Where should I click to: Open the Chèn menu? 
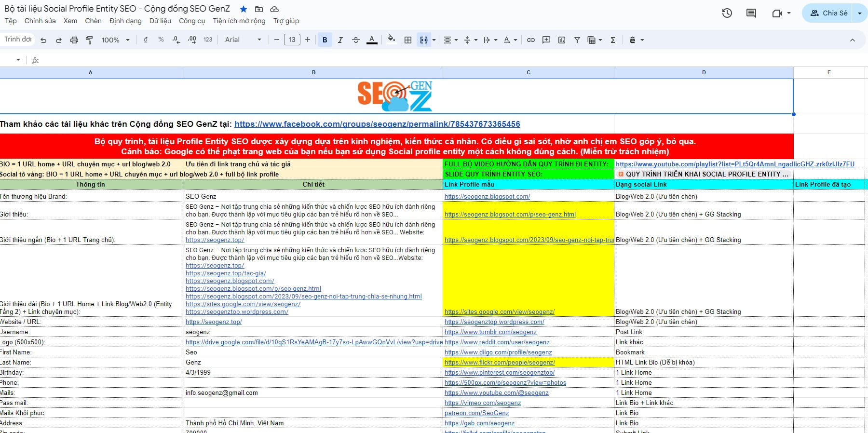(93, 21)
